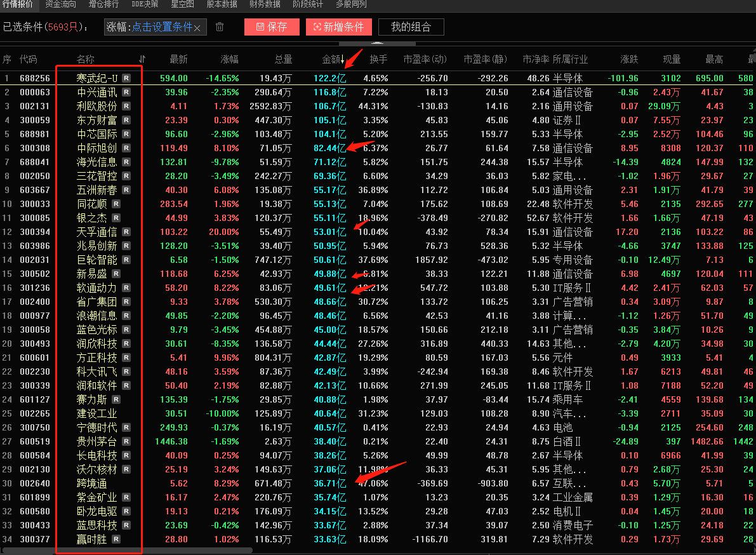The width and height of the screenshot is (756, 555).
Task: Sort by the 市净率 column header
Action: 536,59
